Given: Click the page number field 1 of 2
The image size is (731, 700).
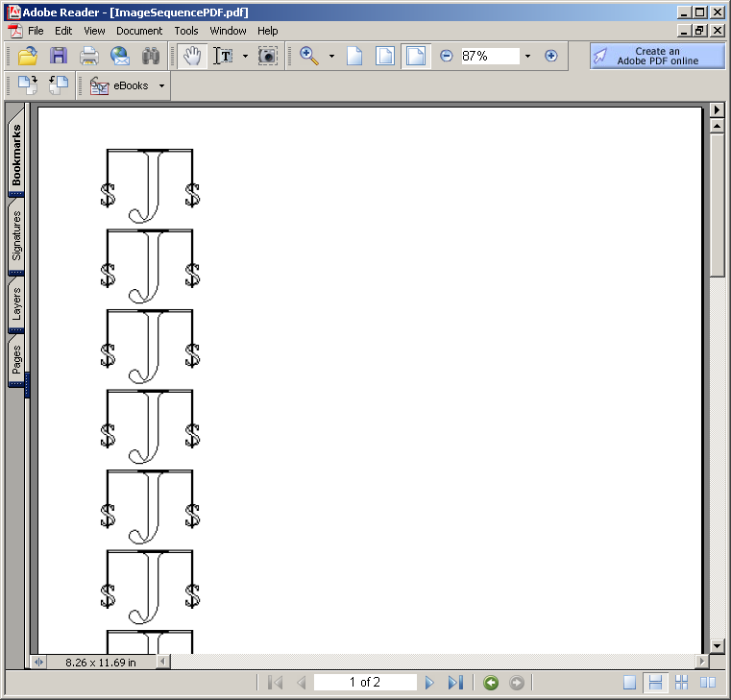Looking at the screenshot, I should click(365, 683).
